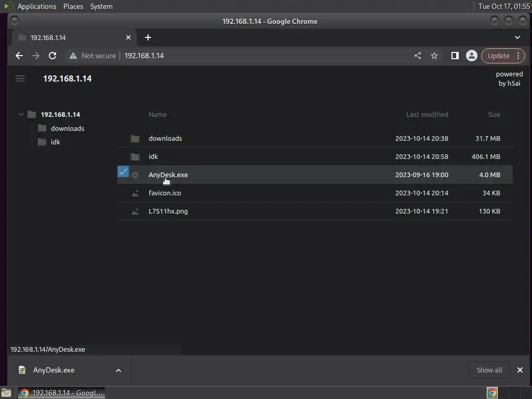Viewport: 532px width, 399px height.
Task: Reload the current page
Action: (52, 56)
